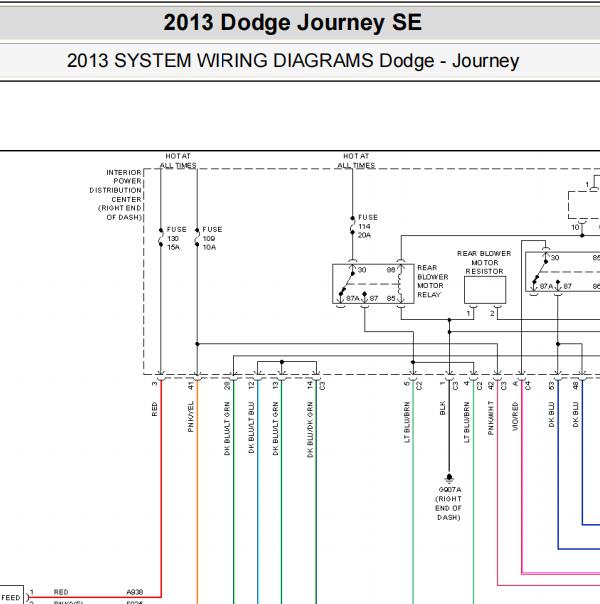This screenshot has width=600, height=604.
Task: Click the "PNK/WHT" wire label at pin 42
Action: [x=491, y=418]
